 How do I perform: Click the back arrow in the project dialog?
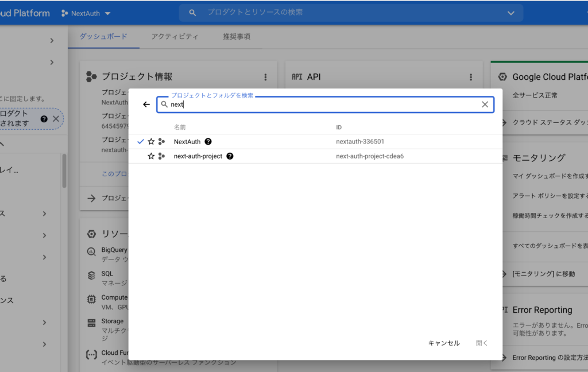point(146,104)
